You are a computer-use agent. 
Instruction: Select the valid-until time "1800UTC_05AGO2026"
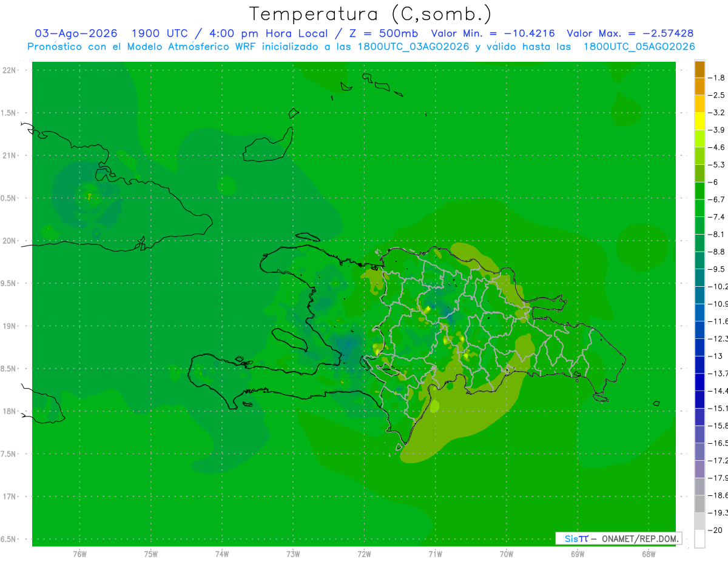[x=639, y=47]
